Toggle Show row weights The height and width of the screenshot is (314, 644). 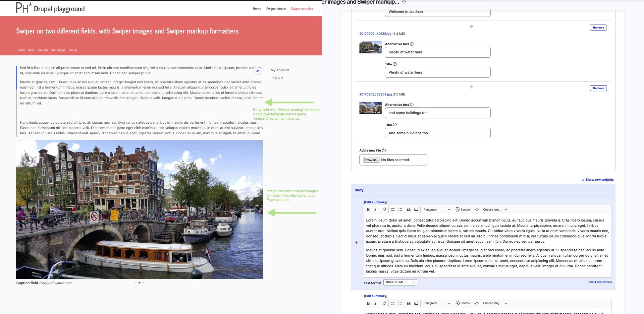point(598,180)
